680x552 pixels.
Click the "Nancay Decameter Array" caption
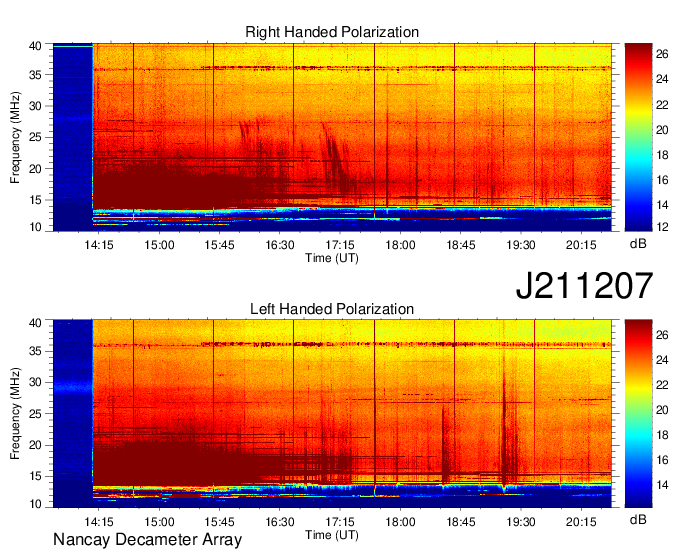coord(147,540)
